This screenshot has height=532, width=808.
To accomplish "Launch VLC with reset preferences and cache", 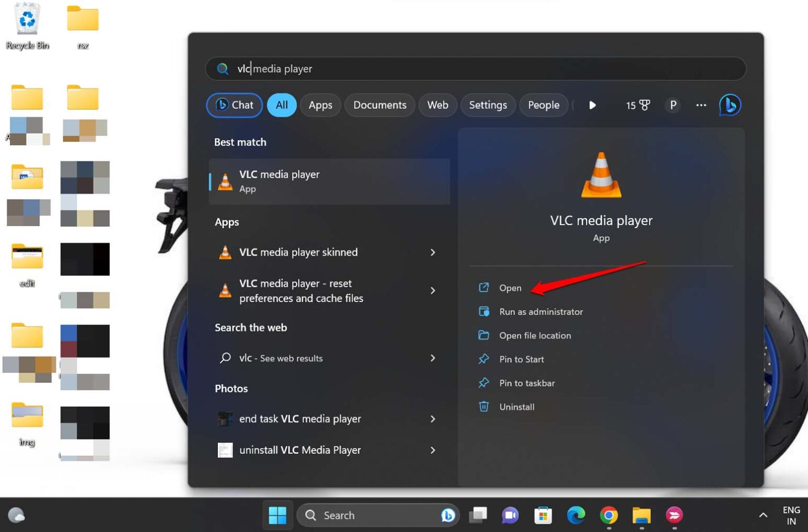I will [301, 291].
